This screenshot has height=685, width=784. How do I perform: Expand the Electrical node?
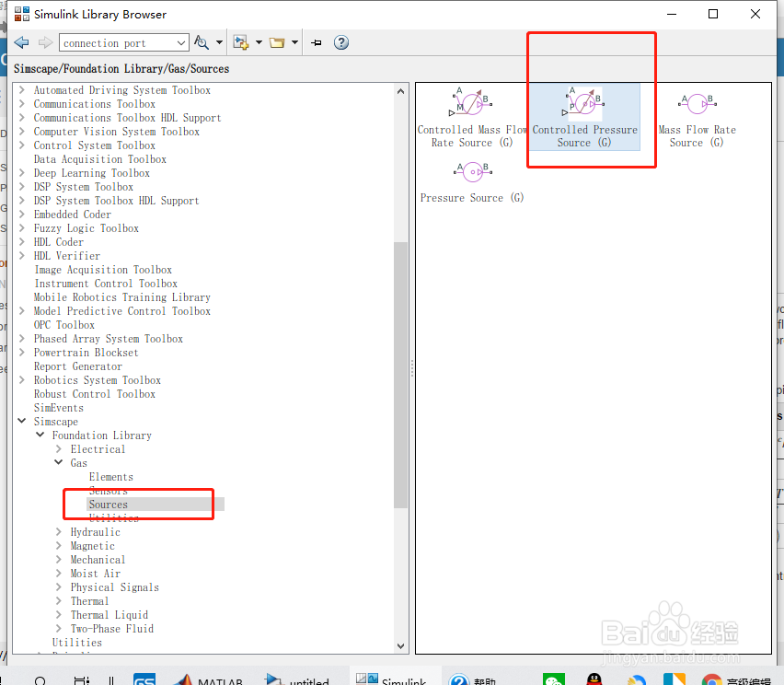pyautogui.click(x=59, y=448)
